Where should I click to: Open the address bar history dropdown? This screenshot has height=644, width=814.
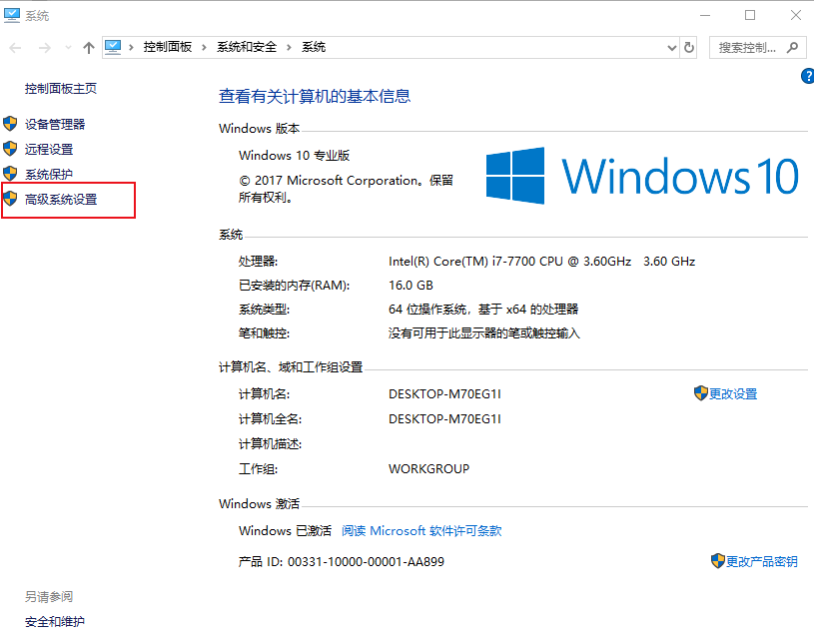point(672,48)
